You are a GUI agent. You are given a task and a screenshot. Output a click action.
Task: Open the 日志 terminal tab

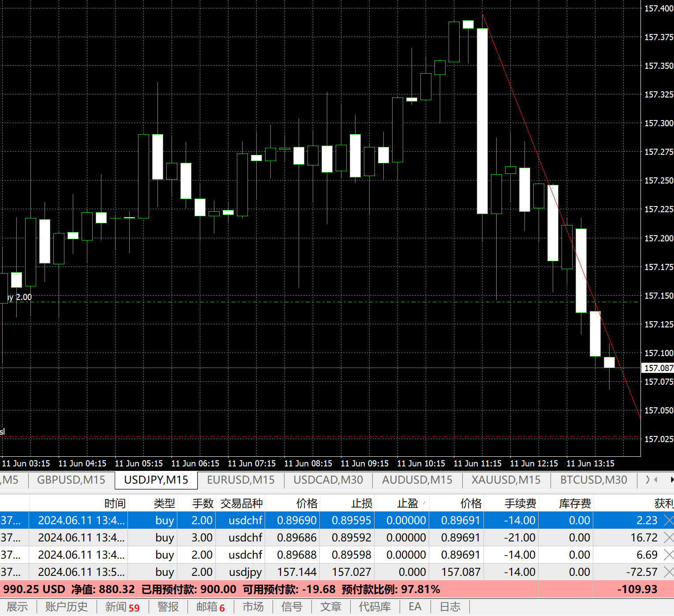[x=450, y=607]
